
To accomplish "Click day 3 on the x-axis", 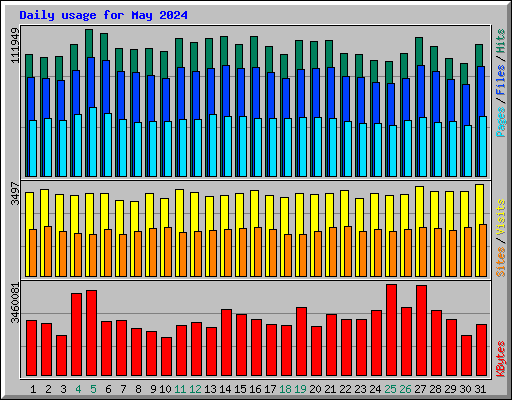I will (63, 389).
